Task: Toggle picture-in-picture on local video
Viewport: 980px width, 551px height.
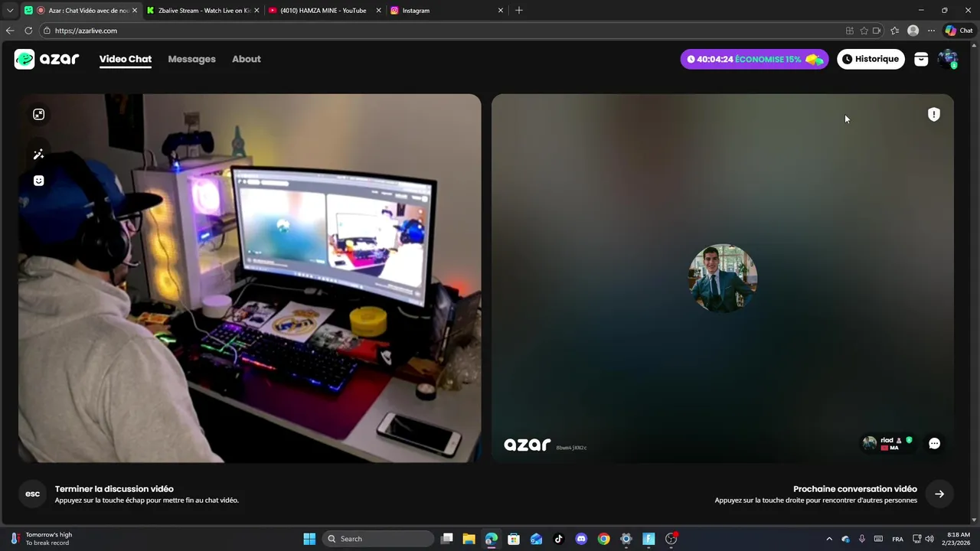Action: click(x=39, y=114)
